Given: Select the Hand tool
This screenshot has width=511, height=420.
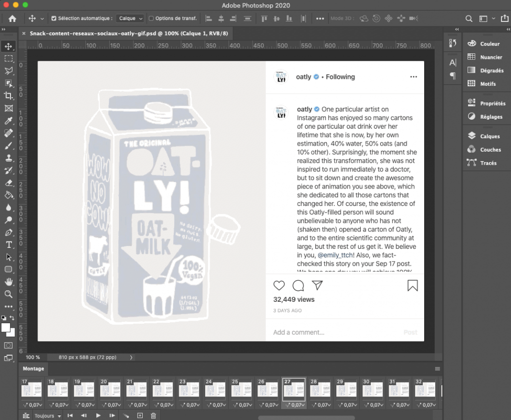Looking at the screenshot, I should tap(8, 282).
